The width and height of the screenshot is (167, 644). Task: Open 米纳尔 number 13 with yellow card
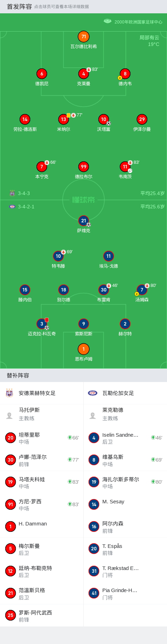64,119
